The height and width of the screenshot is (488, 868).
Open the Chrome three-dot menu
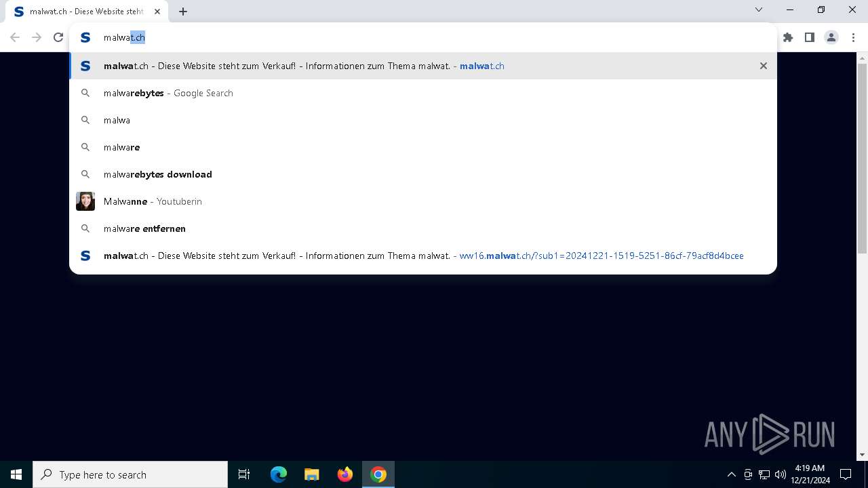853,37
